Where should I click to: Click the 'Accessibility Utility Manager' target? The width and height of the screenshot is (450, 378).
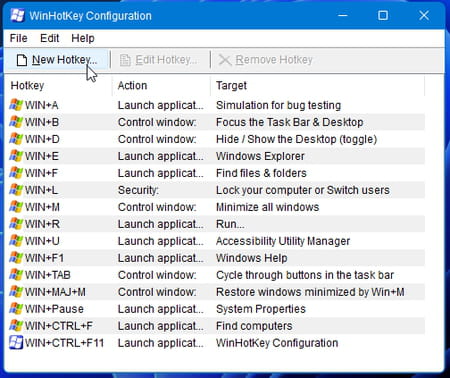283,241
